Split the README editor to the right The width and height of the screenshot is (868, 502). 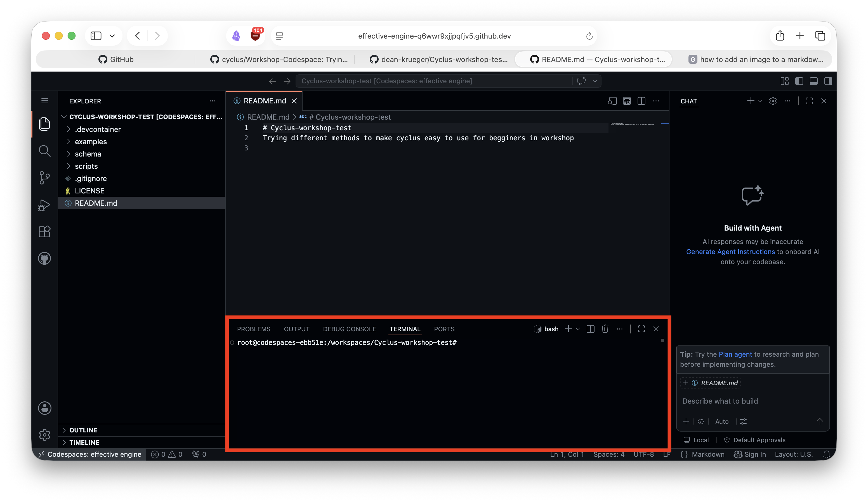pos(641,101)
